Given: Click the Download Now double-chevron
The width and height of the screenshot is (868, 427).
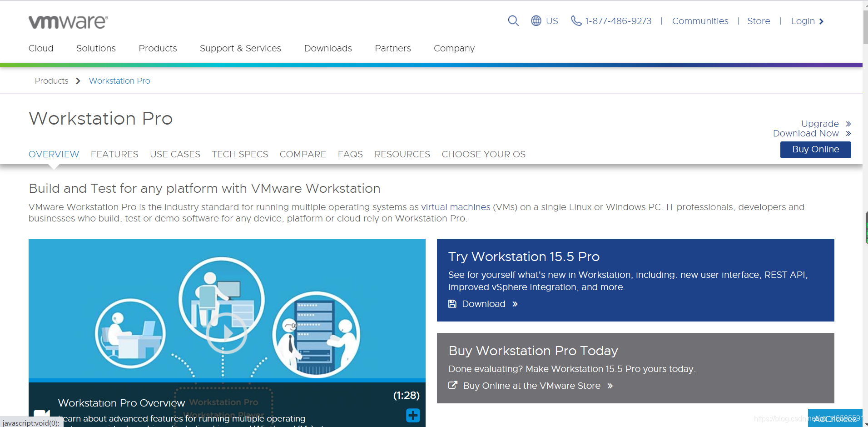Looking at the screenshot, I should (x=848, y=133).
